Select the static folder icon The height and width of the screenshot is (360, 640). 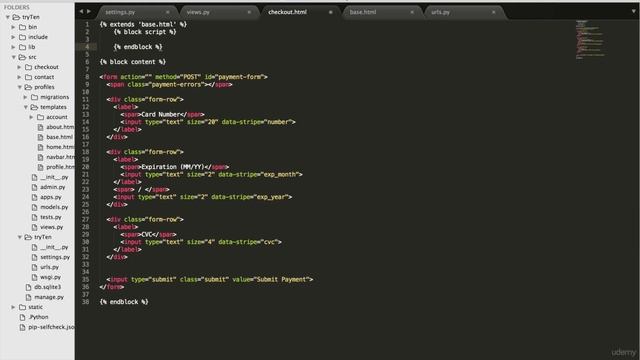click(x=22, y=307)
